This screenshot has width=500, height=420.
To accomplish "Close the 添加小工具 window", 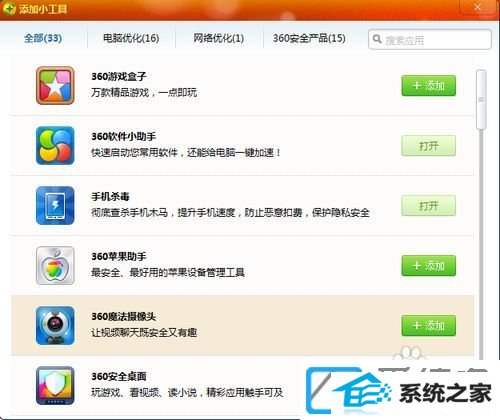I will tap(478, 7).
